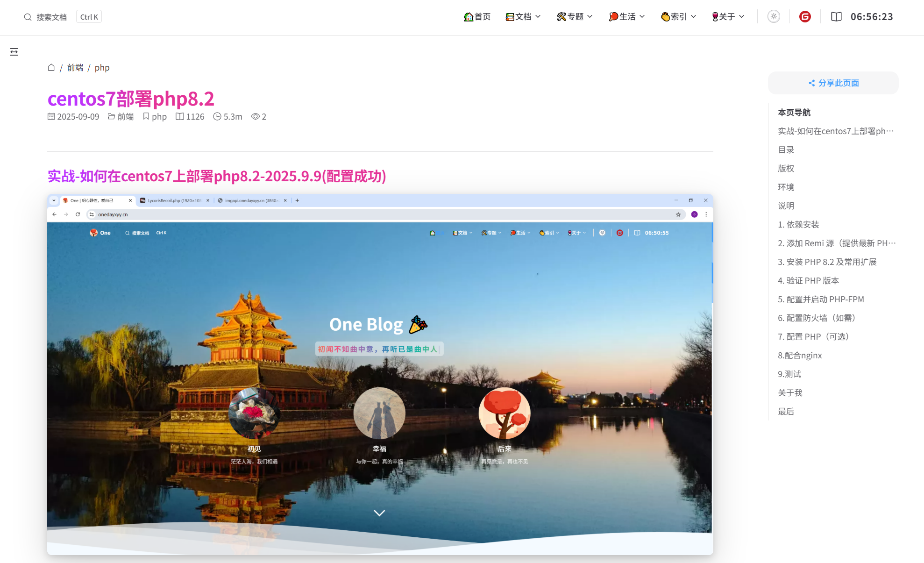The width and height of the screenshot is (924, 563).
Task: Expand the 索引 dropdown chevron
Action: (694, 17)
